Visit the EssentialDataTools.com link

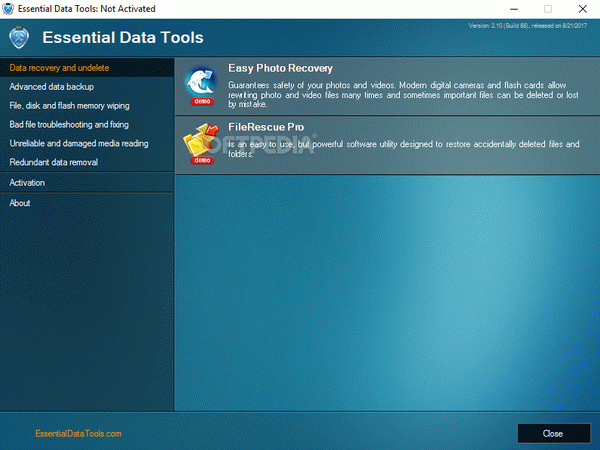pyautogui.click(x=78, y=434)
